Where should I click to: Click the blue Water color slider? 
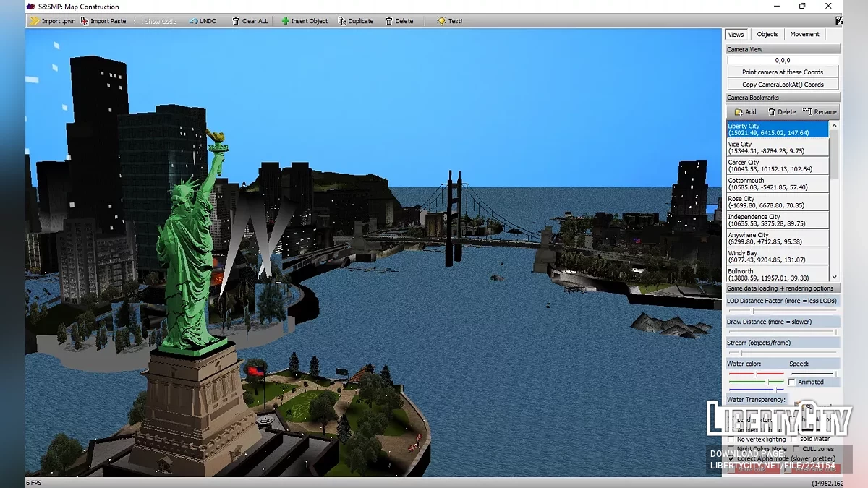pos(757,390)
